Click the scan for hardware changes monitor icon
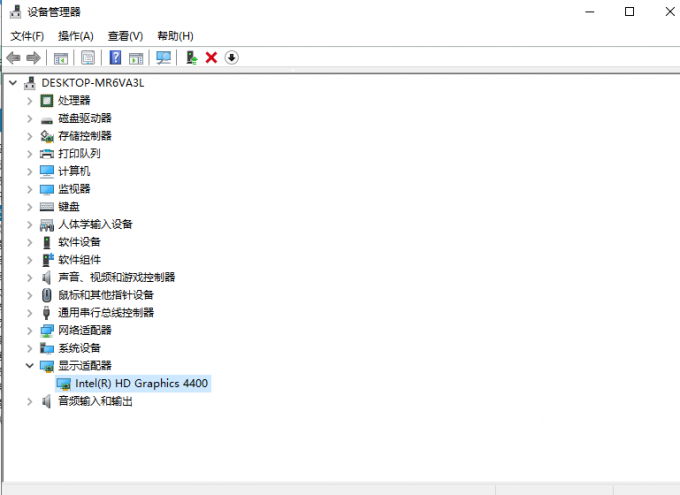The width and height of the screenshot is (680, 495). [x=164, y=58]
